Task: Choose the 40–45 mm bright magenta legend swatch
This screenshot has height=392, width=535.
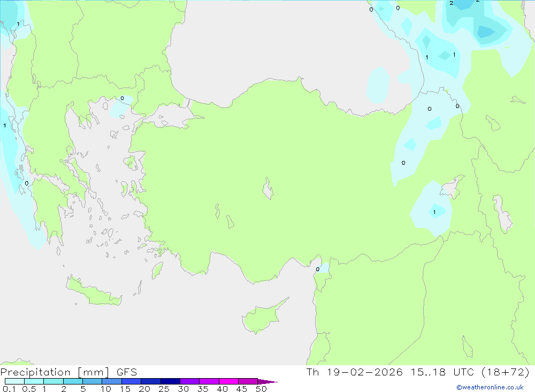Action: click(228, 381)
